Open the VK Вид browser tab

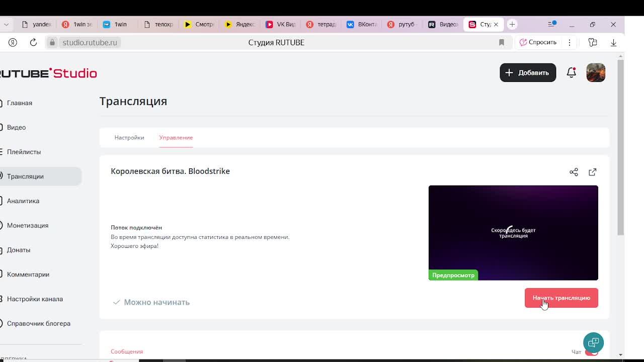281,24
